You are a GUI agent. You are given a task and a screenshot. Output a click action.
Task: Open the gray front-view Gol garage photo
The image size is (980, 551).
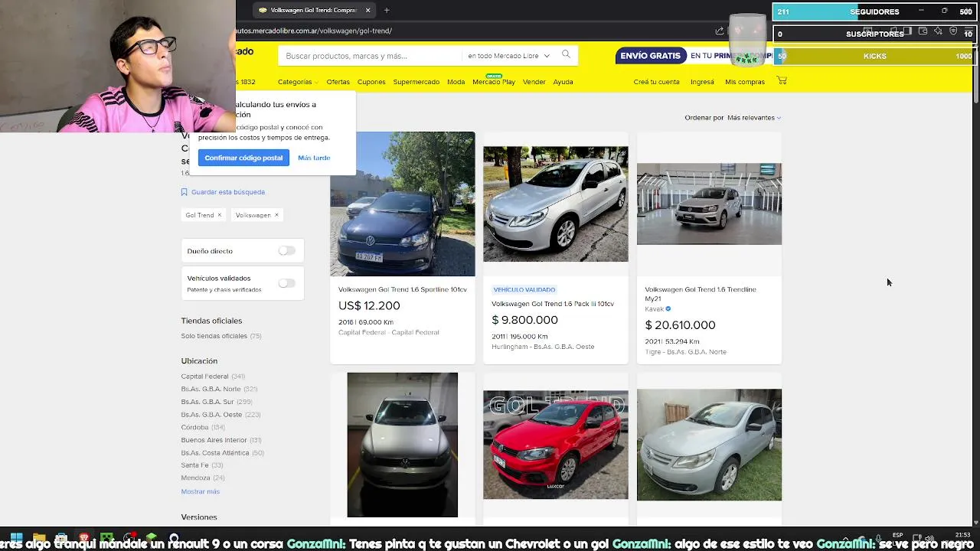(x=402, y=445)
